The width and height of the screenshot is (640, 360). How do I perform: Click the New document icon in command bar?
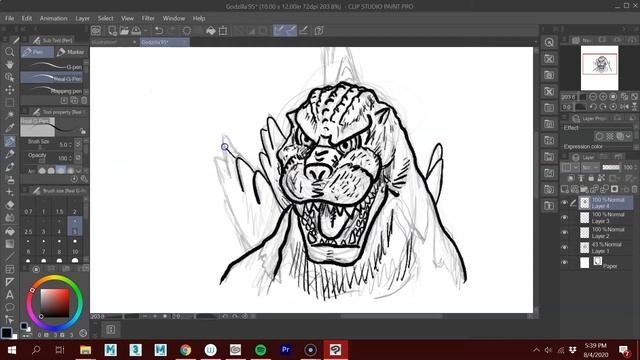pyautogui.click(x=112, y=31)
